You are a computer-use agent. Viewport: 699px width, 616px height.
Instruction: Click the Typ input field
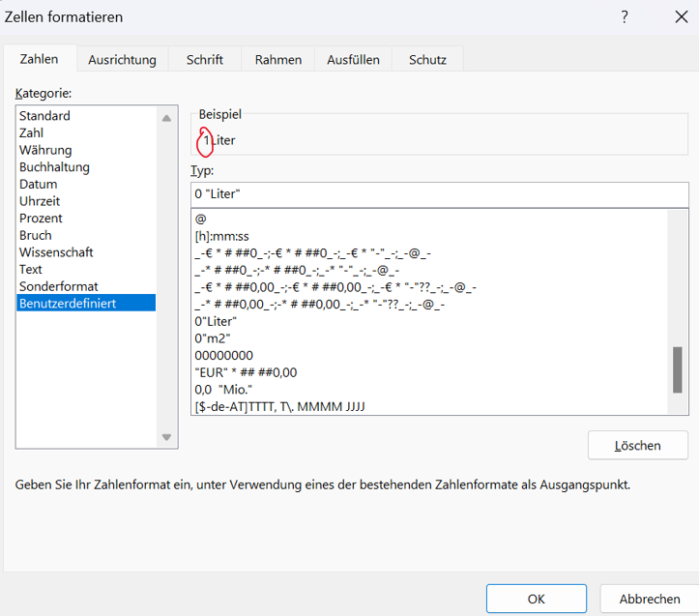pos(440,194)
